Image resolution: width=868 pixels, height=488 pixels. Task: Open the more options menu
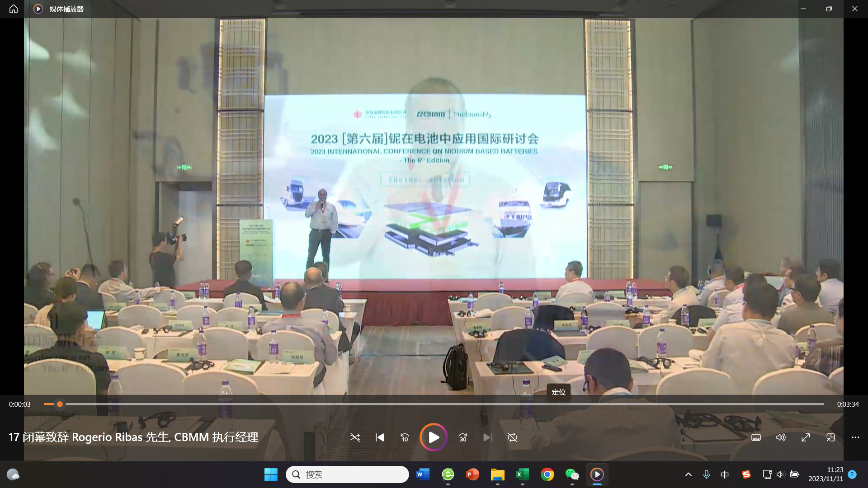855,437
